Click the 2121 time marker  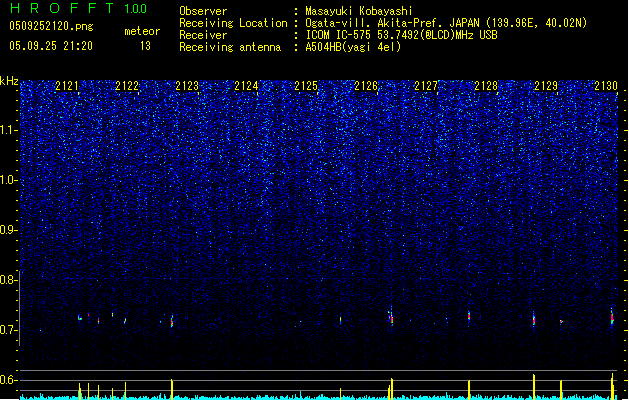tap(67, 86)
